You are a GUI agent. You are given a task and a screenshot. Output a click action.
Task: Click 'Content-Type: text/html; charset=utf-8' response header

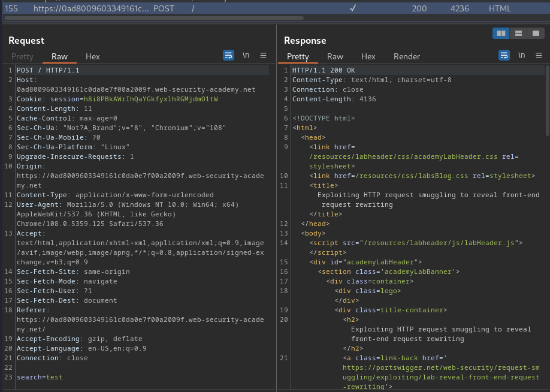click(372, 80)
